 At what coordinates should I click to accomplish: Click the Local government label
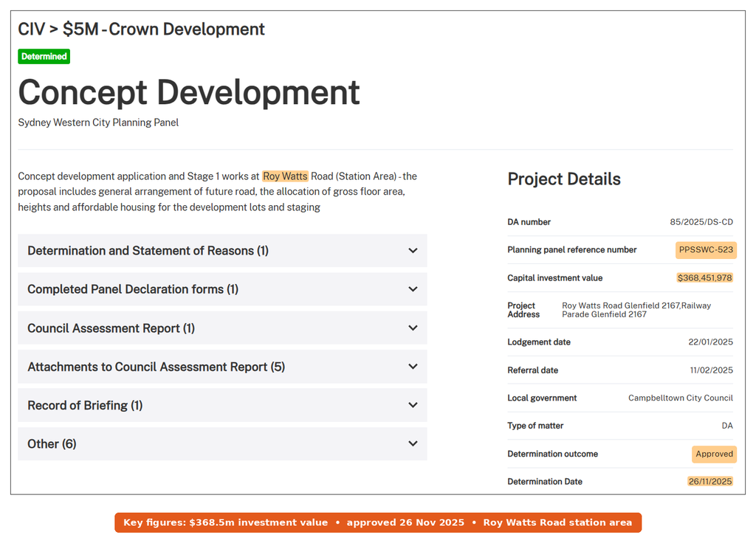tap(542, 398)
